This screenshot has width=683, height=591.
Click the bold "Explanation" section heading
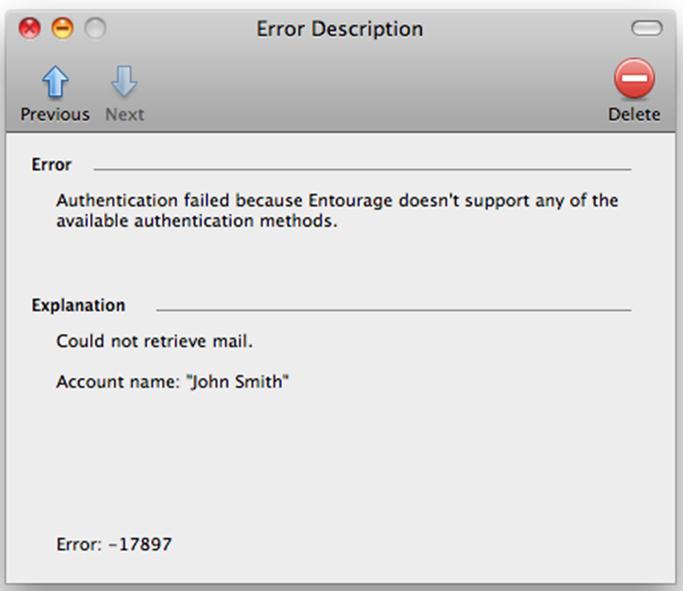[78, 305]
